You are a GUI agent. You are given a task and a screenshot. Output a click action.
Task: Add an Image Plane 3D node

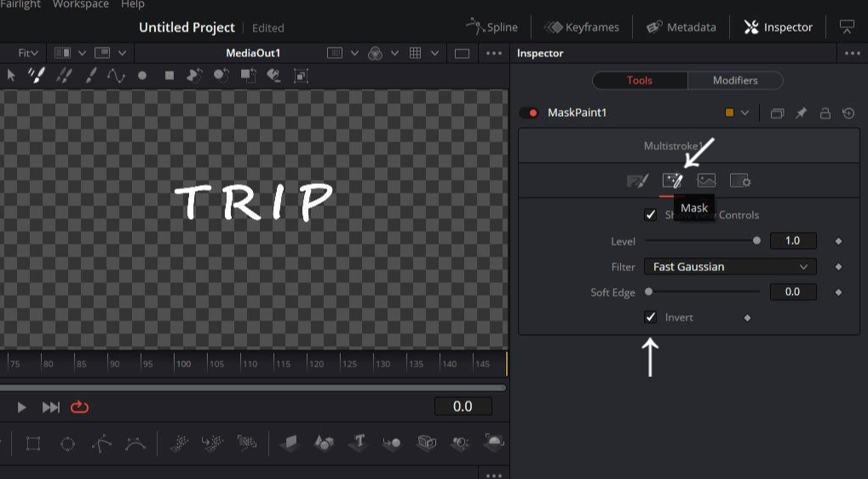click(290, 443)
